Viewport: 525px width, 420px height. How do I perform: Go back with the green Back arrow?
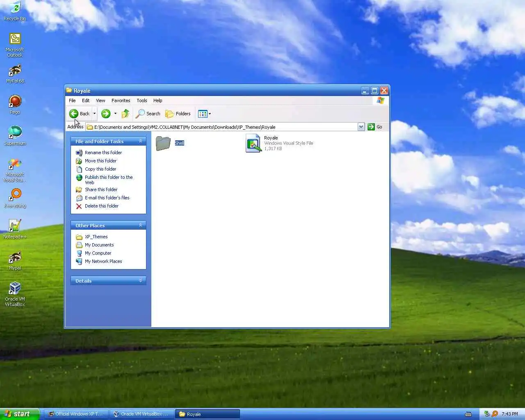point(79,114)
